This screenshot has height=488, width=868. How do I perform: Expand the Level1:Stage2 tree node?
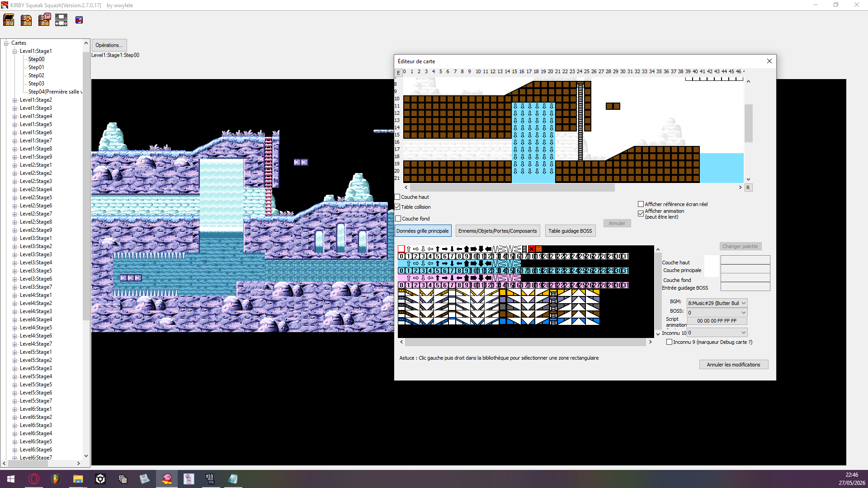[14, 100]
